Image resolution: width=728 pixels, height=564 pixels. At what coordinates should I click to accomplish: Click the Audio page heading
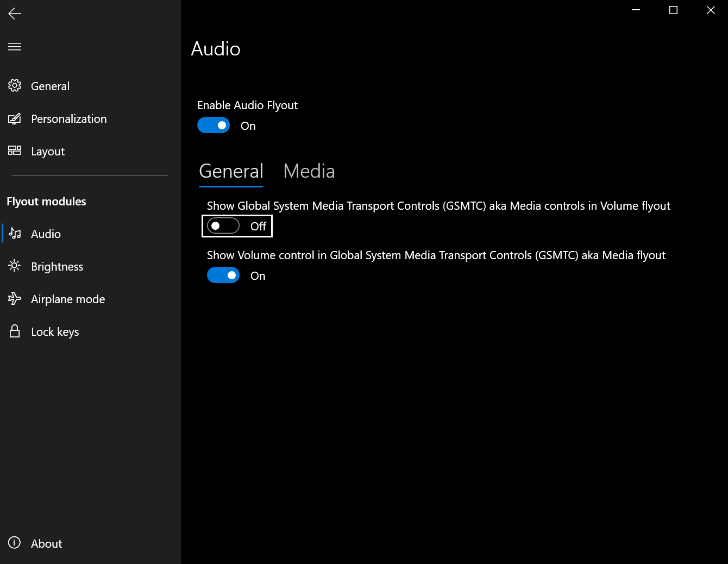click(216, 49)
